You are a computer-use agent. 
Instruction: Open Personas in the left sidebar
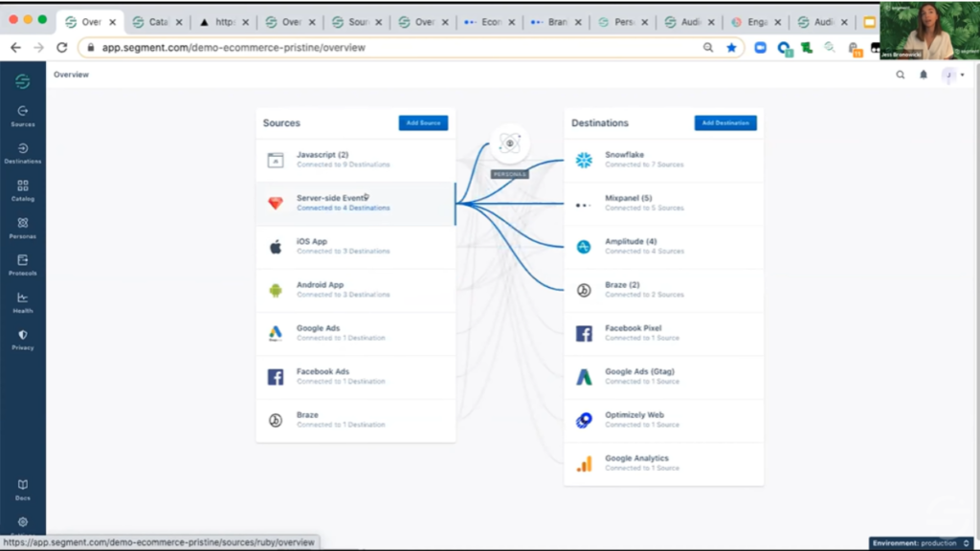(23, 228)
